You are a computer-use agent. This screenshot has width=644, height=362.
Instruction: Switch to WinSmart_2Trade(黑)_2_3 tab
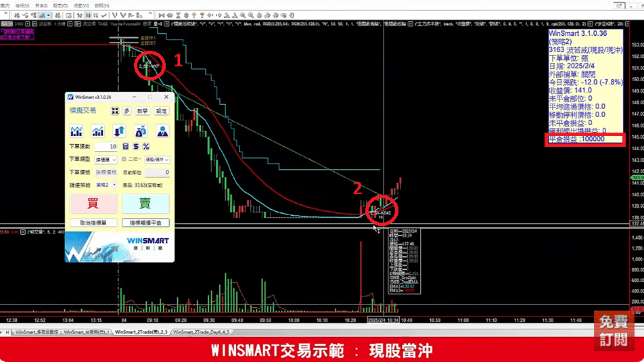pyautogui.click(x=141, y=332)
